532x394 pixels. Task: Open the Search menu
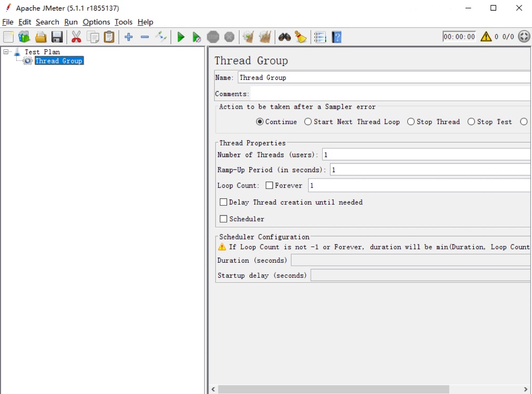click(x=47, y=22)
